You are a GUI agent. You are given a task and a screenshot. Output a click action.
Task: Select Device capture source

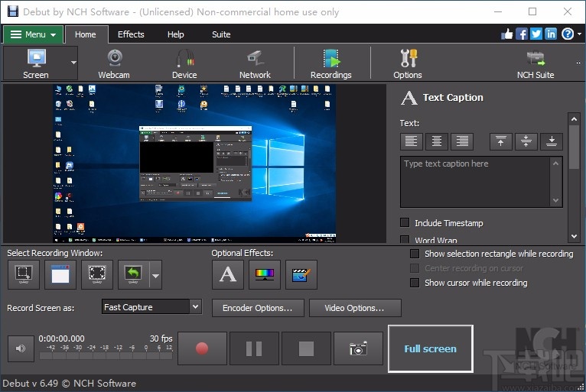coord(184,63)
